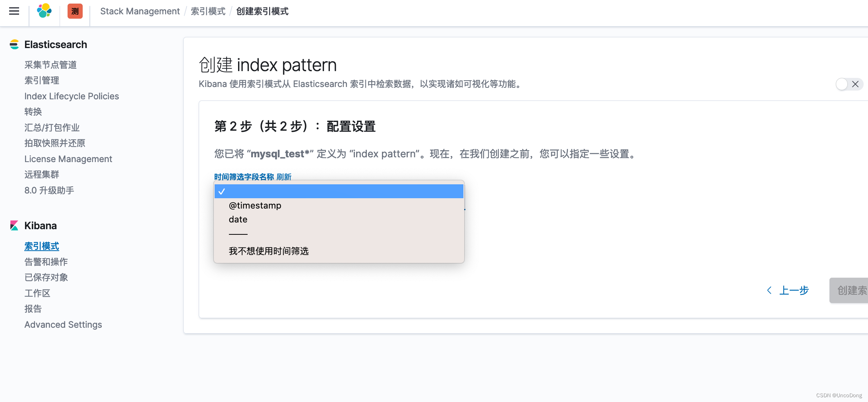Click the Elasticsearch section icon
This screenshot has width=868, height=402.
(14, 44)
